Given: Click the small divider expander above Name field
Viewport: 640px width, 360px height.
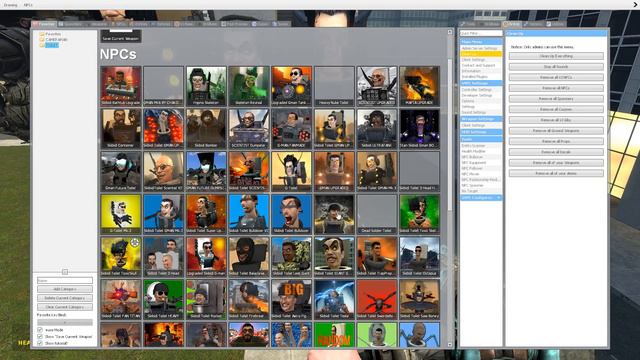Looking at the screenshot, I should [65, 272].
